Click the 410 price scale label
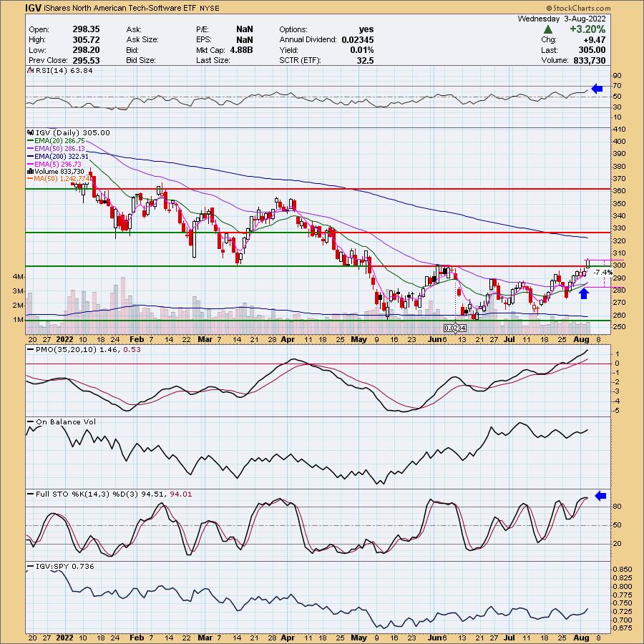Image resolution: width=644 pixels, height=644 pixels. [x=620, y=130]
